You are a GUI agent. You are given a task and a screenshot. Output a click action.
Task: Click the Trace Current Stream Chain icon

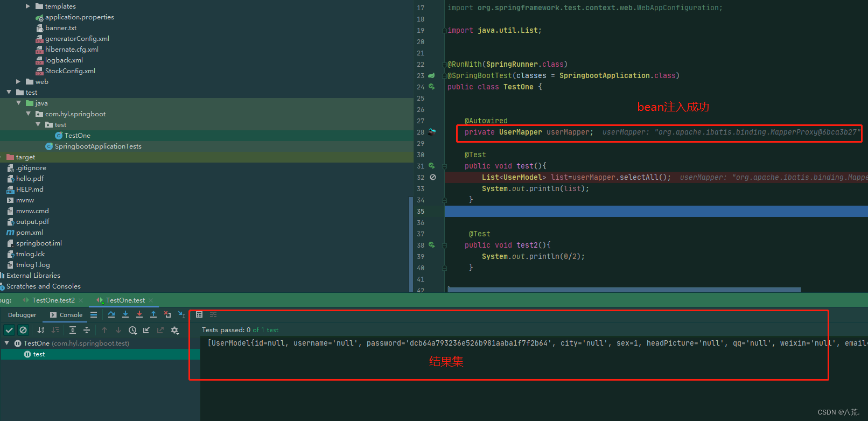click(x=213, y=314)
